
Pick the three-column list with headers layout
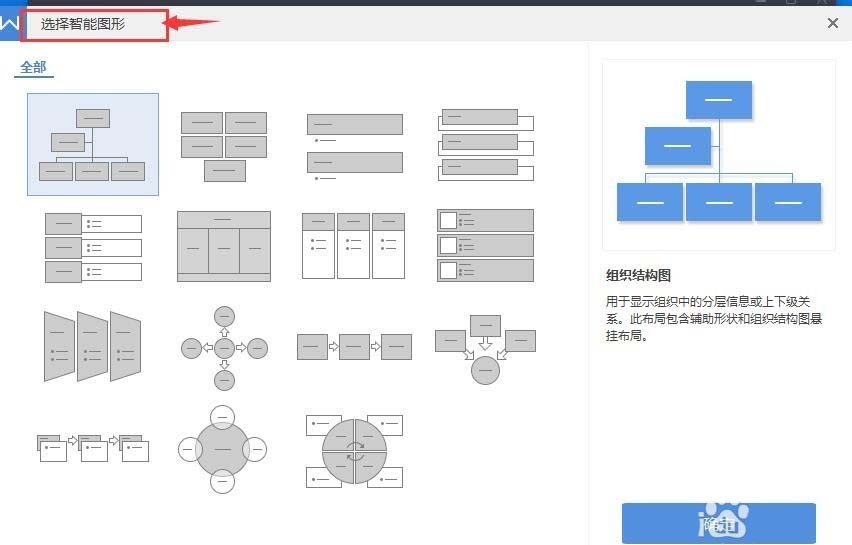coord(353,246)
